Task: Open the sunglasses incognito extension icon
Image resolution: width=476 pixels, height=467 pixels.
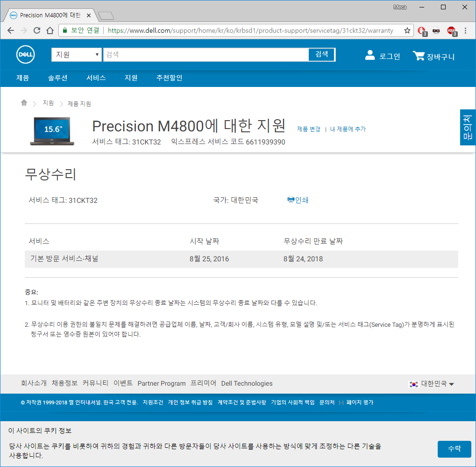Action: [436, 30]
